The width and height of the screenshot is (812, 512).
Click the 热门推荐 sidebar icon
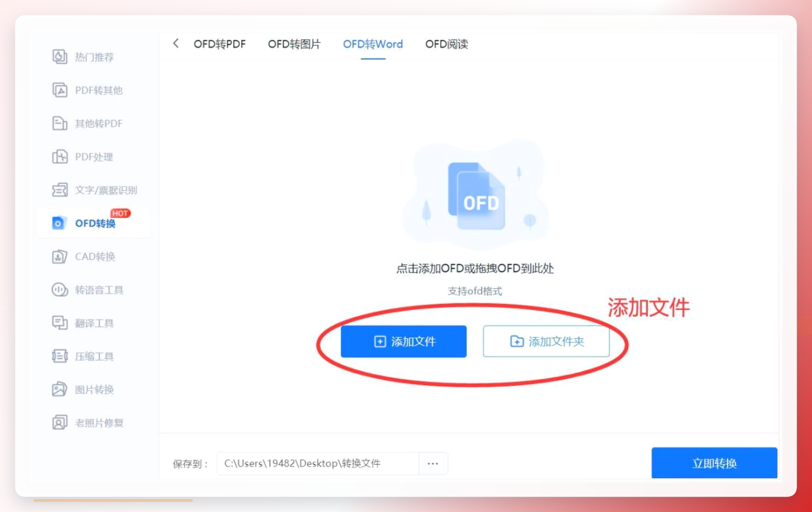click(60, 57)
